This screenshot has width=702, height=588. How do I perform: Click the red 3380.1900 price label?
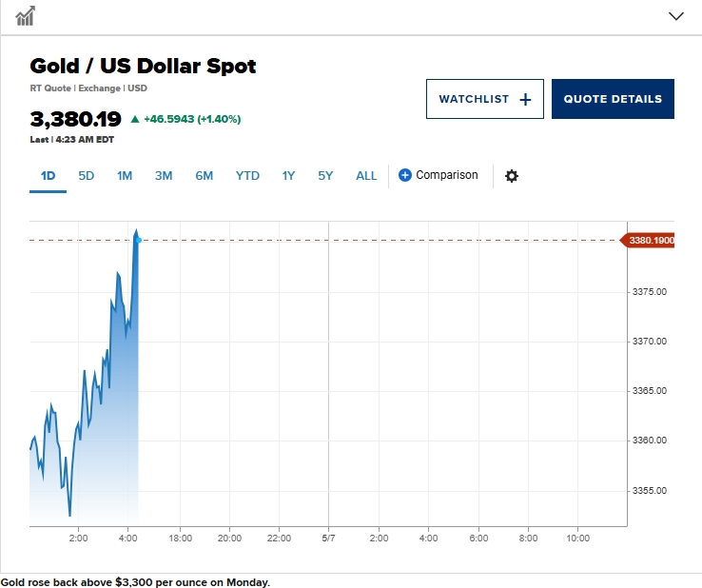pos(648,241)
